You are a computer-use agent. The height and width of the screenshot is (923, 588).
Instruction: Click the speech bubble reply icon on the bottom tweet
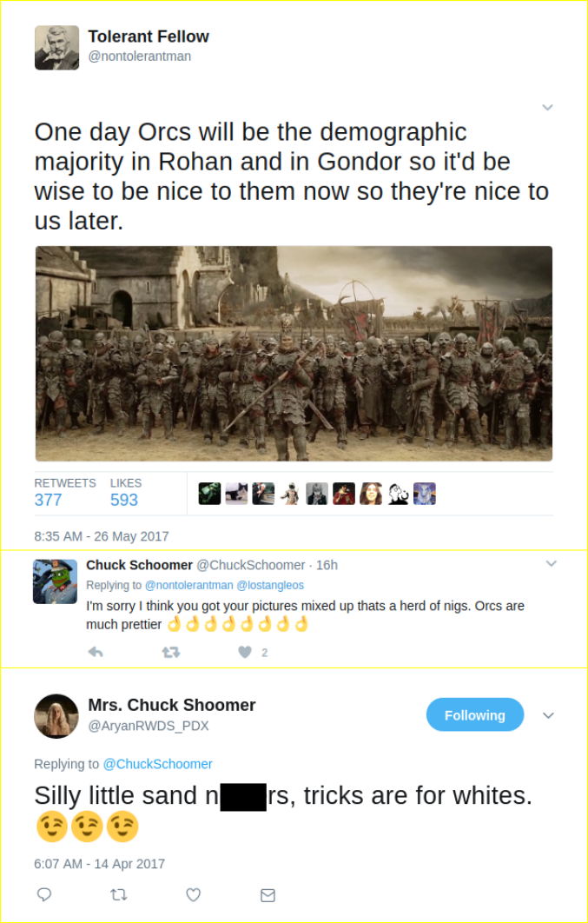point(44,894)
